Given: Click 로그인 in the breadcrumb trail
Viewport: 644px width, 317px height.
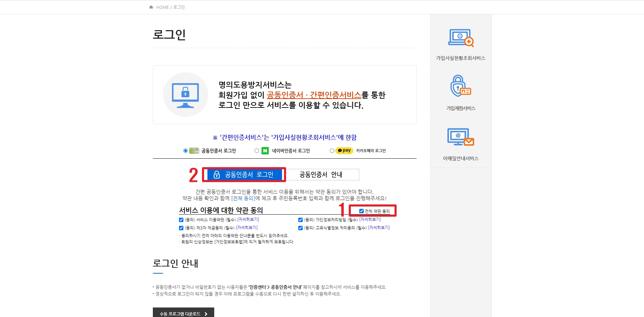Looking at the screenshot, I should click(x=179, y=7).
